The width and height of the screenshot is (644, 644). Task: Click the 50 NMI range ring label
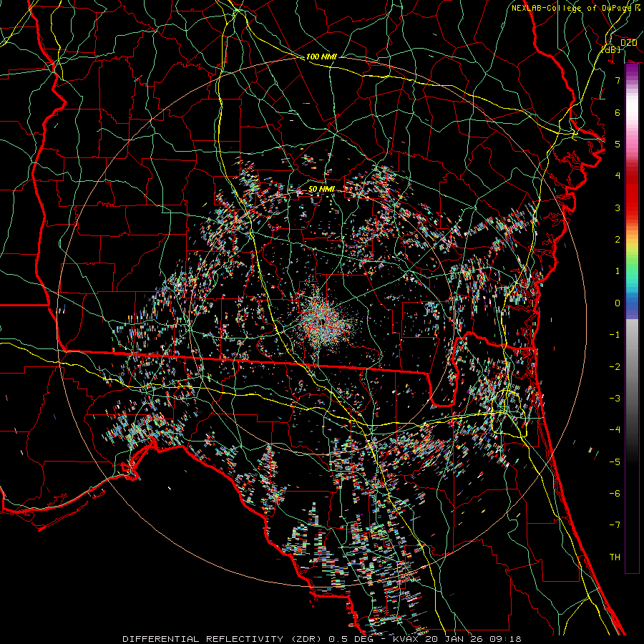click(321, 189)
